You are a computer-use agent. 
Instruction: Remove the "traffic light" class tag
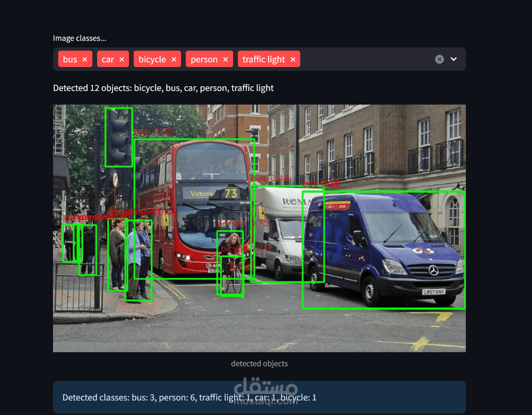pos(293,59)
